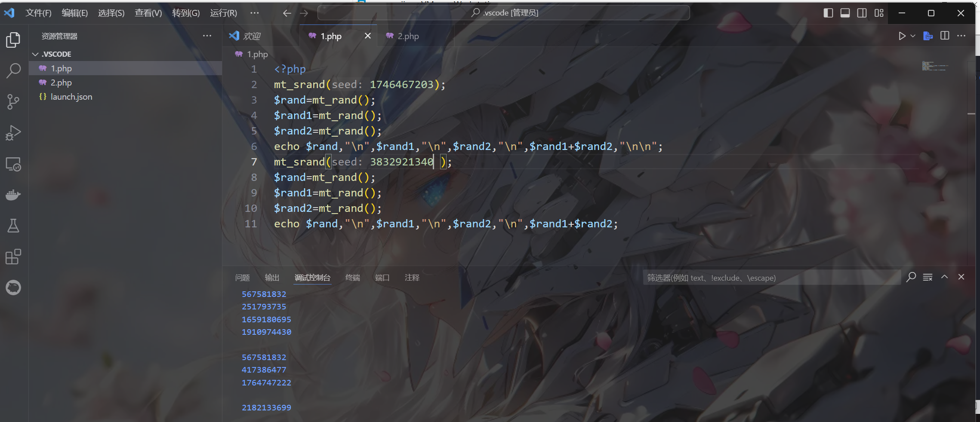This screenshot has width=980, height=422.
Task: Click console output 2182133699
Action: pos(266,407)
